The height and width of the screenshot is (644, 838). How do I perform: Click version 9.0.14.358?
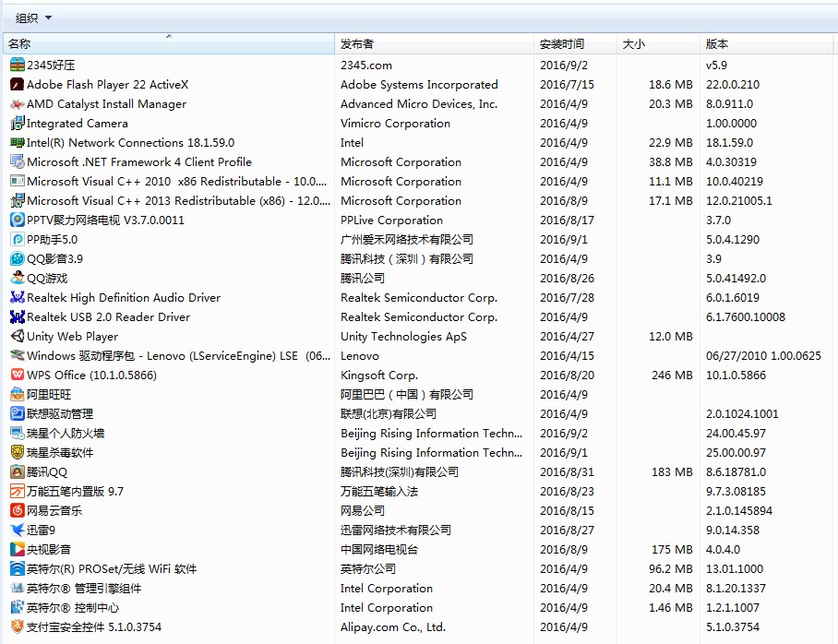(x=733, y=531)
